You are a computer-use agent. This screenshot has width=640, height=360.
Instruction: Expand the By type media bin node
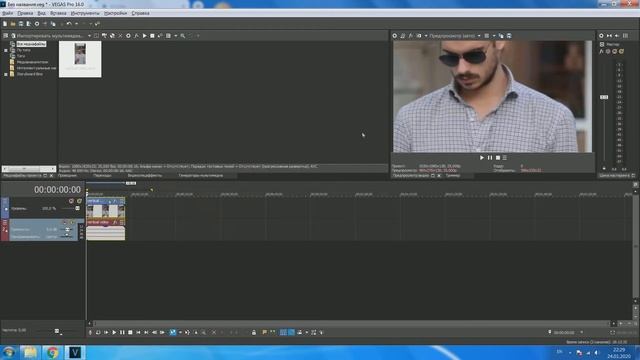[6, 50]
